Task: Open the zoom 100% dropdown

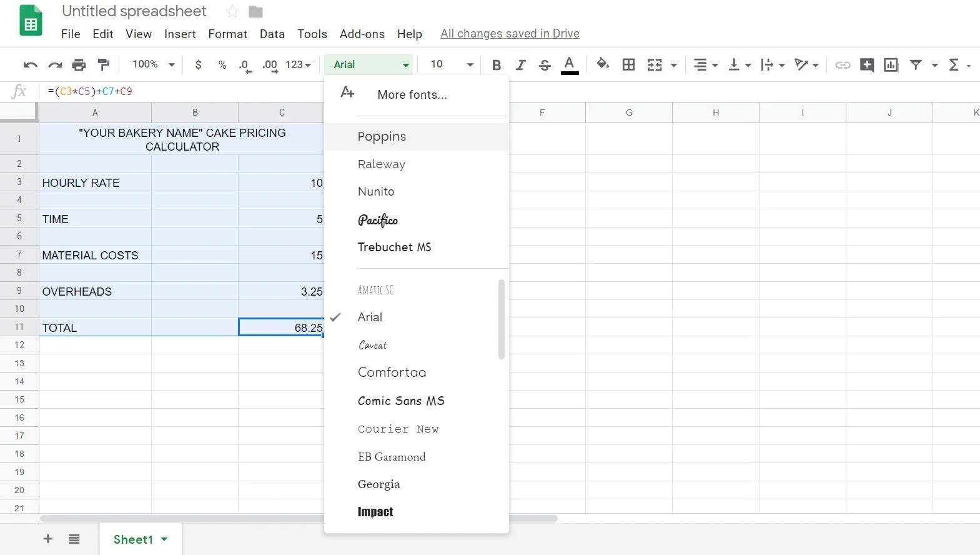Action: 153,64
